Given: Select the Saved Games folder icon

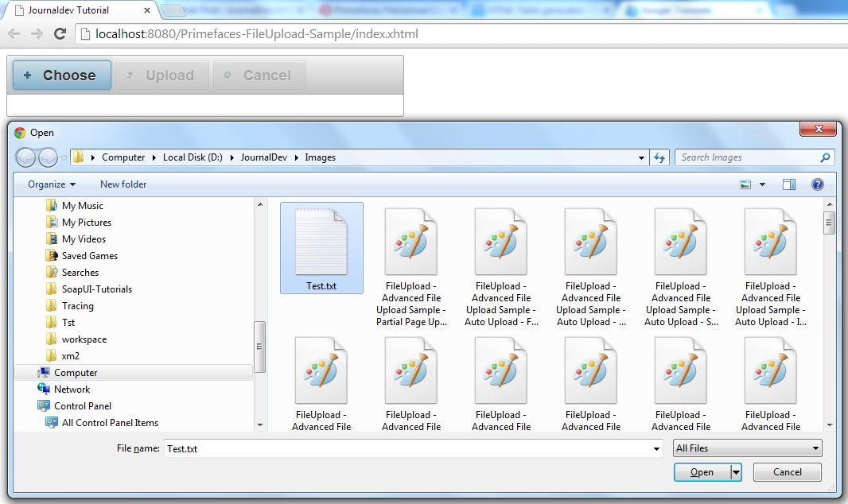Looking at the screenshot, I should coord(52,255).
